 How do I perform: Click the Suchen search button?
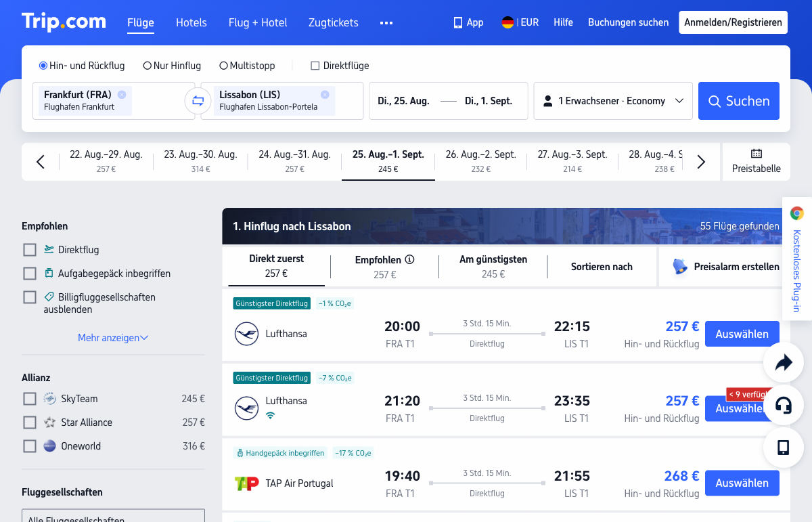(739, 101)
